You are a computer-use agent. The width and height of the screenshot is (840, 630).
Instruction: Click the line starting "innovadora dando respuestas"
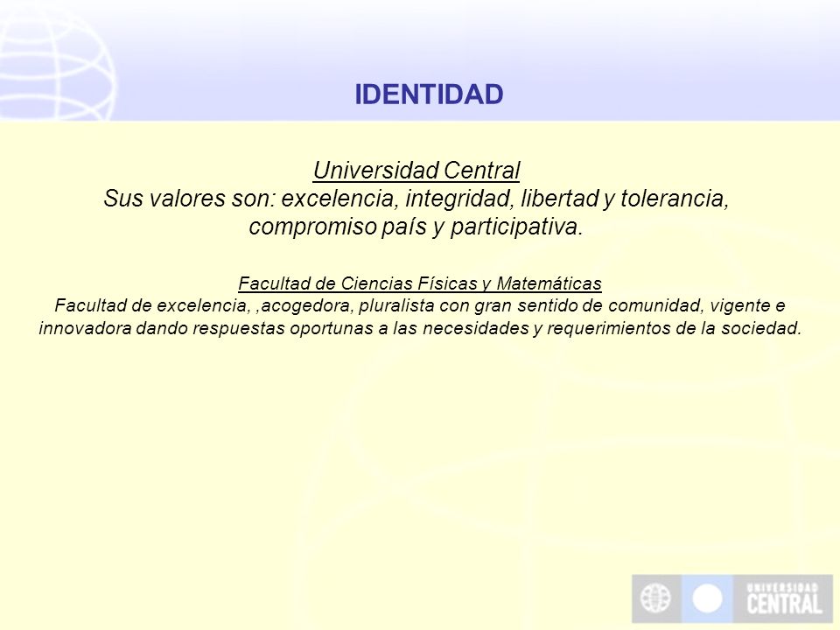pyautogui.click(x=420, y=328)
